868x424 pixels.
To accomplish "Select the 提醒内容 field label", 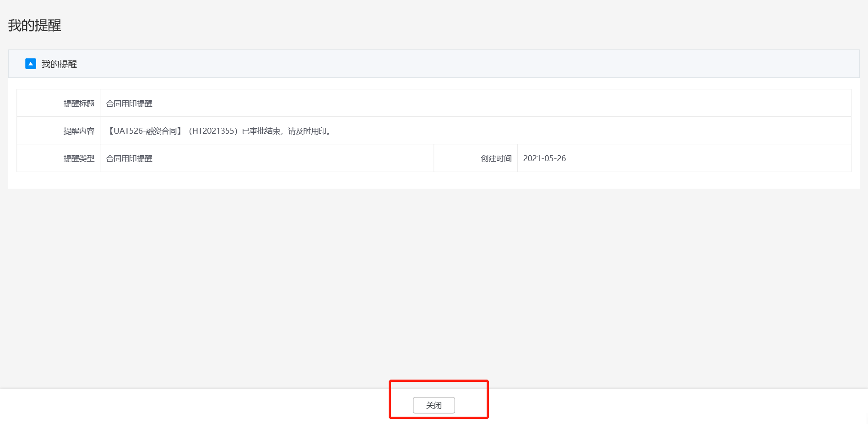I will pos(79,131).
